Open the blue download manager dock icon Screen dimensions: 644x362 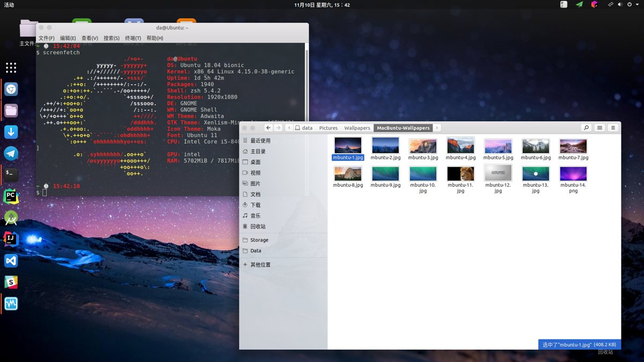pyautogui.click(x=11, y=132)
